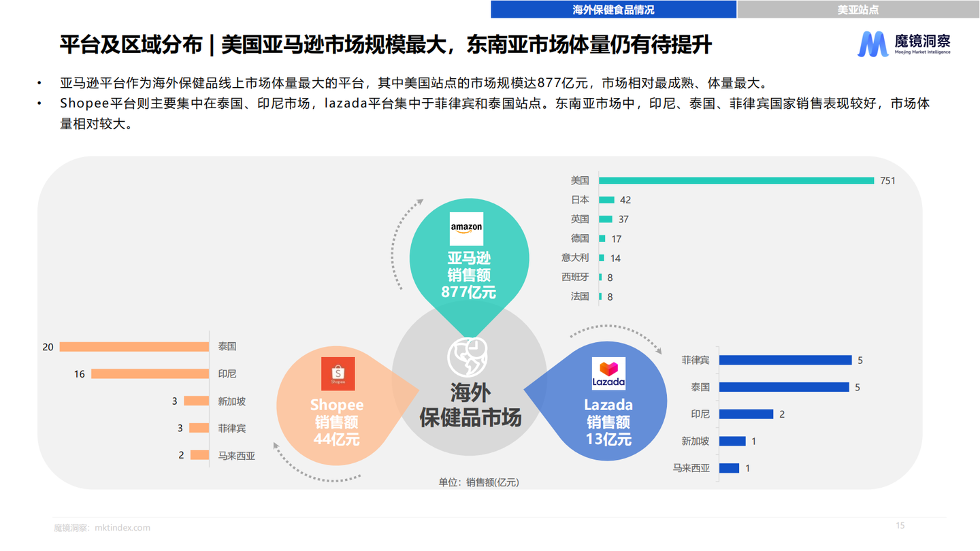Click the 单位：销售额(亿元) unit note
This screenshot has height=551, width=980.
tap(478, 482)
